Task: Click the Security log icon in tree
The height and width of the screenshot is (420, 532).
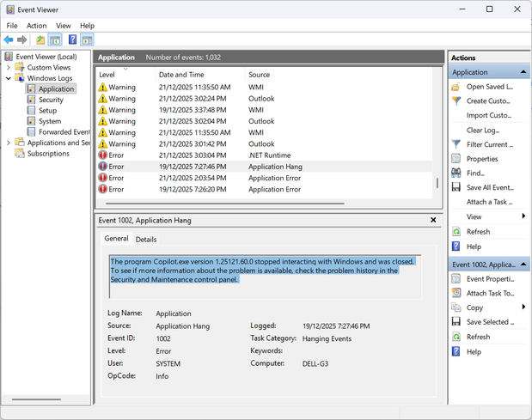Action: [x=31, y=100]
